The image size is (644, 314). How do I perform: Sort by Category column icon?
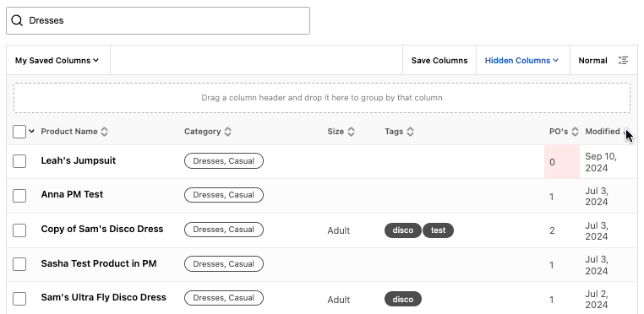click(x=227, y=132)
